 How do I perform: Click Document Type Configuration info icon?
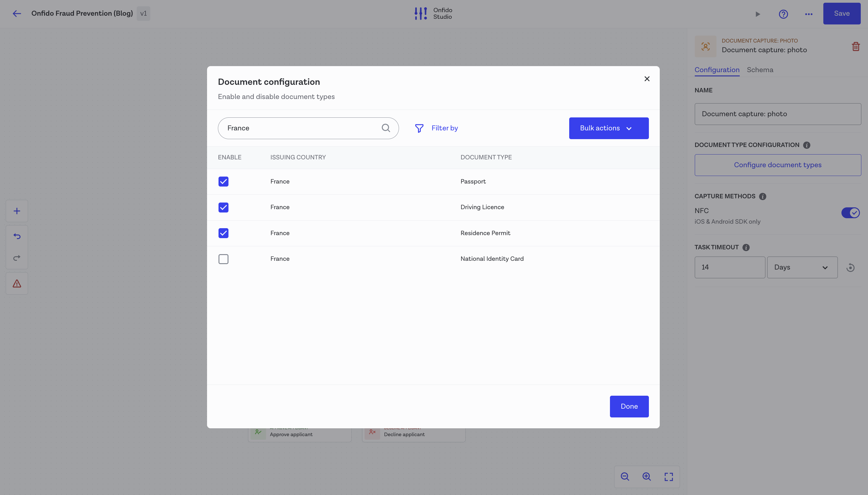[806, 145]
